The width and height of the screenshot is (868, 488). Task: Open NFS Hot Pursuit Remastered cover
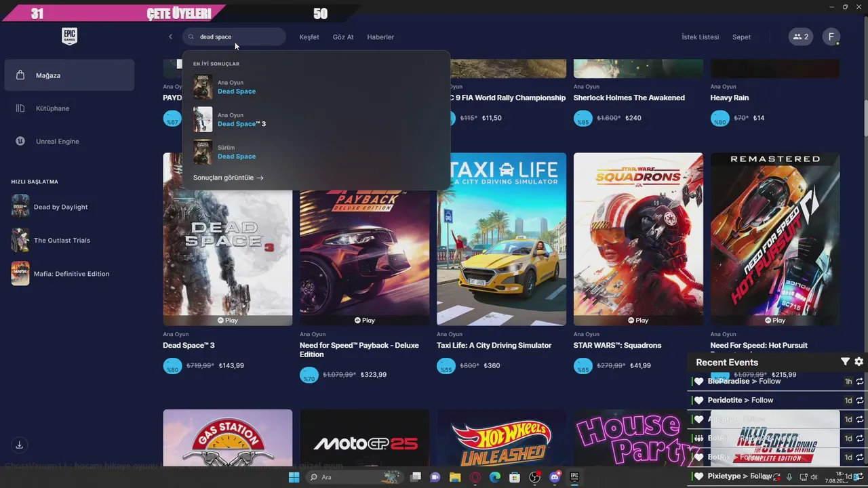[x=775, y=239]
